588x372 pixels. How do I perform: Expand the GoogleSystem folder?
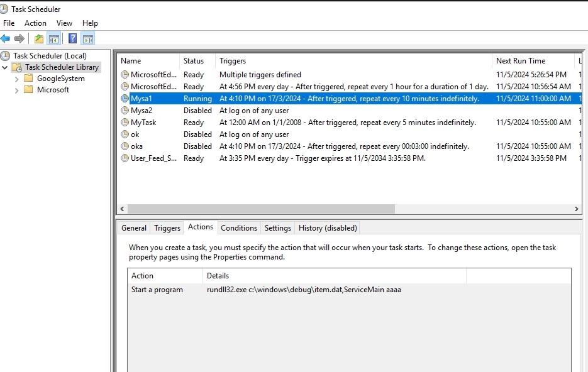pyautogui.click(x=17, y=79)
